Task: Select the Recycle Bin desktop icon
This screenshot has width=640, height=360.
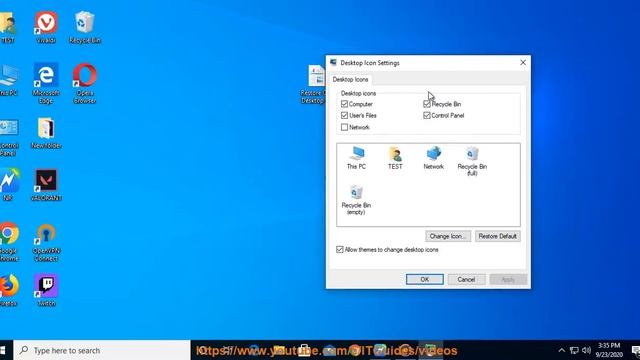Action: pyautogui.click(x=85, y=27)
